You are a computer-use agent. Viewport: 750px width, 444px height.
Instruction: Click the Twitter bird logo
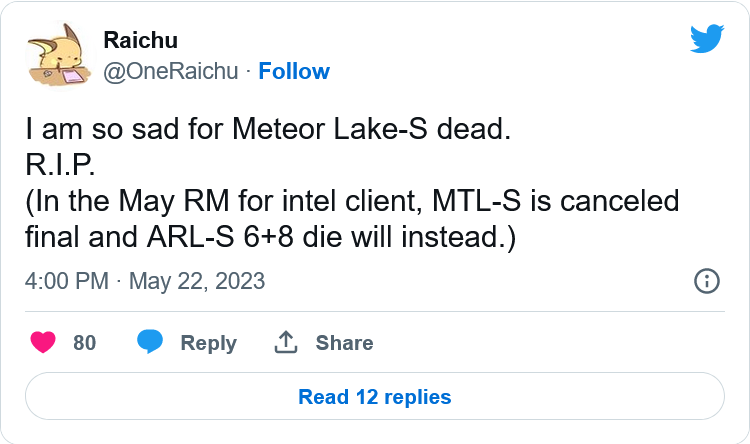pos(706,39)
